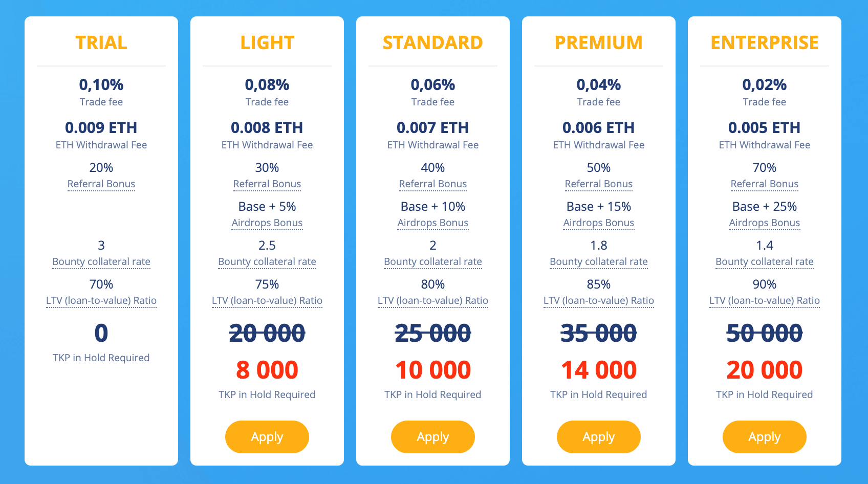Select Bounty collateral rate in STANDARD card

pos(433,261)
